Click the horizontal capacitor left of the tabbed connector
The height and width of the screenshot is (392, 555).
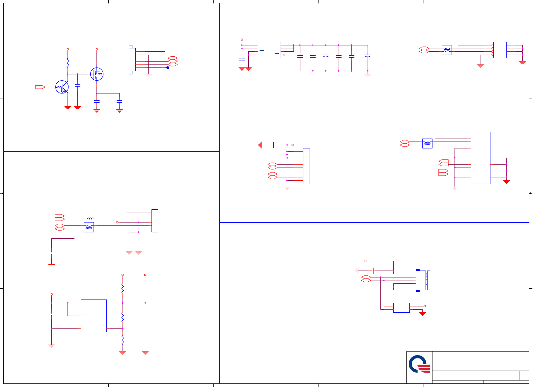click(373, 271)
